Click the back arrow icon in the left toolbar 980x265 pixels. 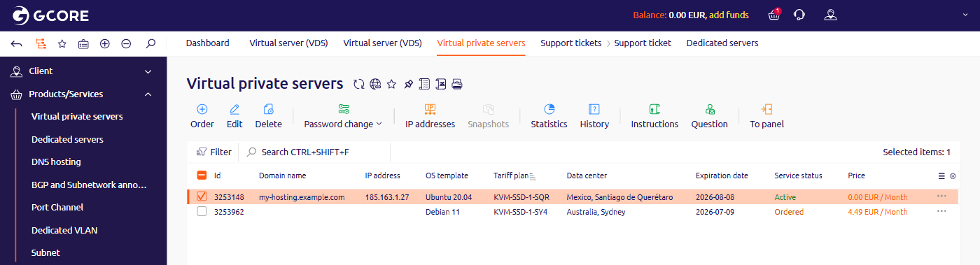(x=17, y=43)
